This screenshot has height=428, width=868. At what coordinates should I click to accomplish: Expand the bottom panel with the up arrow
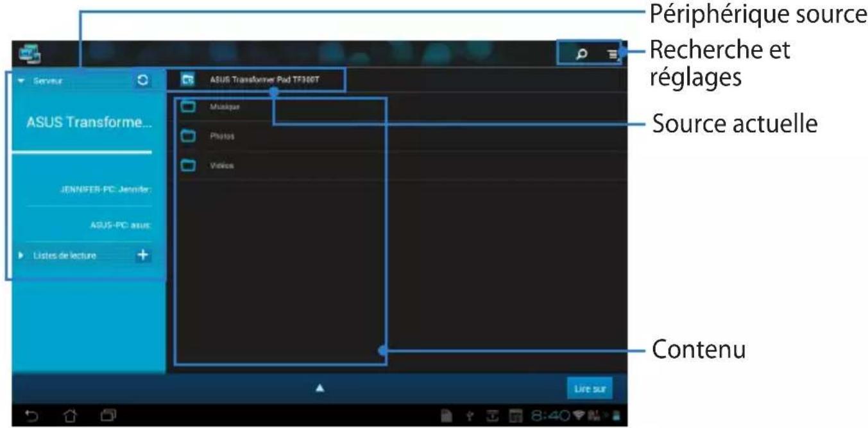[320, 388]
